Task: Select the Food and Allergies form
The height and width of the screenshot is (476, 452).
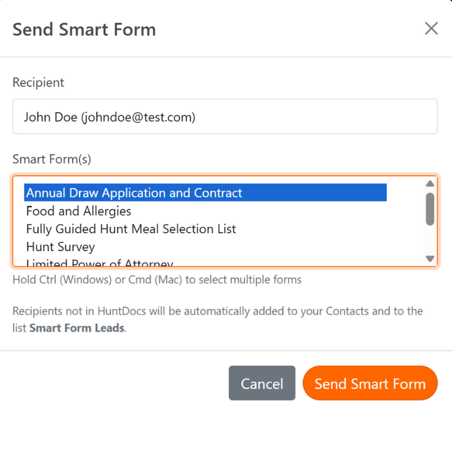Action: [78, 211]
